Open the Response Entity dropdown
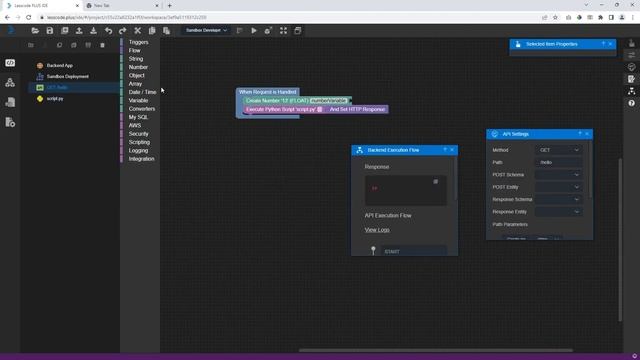The width and height of the screenshot is (640, 360). 558,212
